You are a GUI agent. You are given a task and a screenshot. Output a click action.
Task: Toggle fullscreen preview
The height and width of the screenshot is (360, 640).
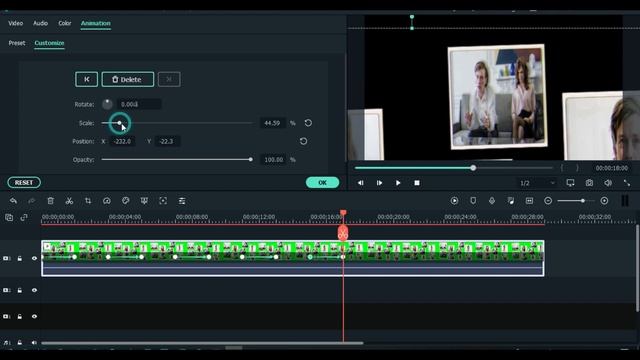(x=627, y=183)
